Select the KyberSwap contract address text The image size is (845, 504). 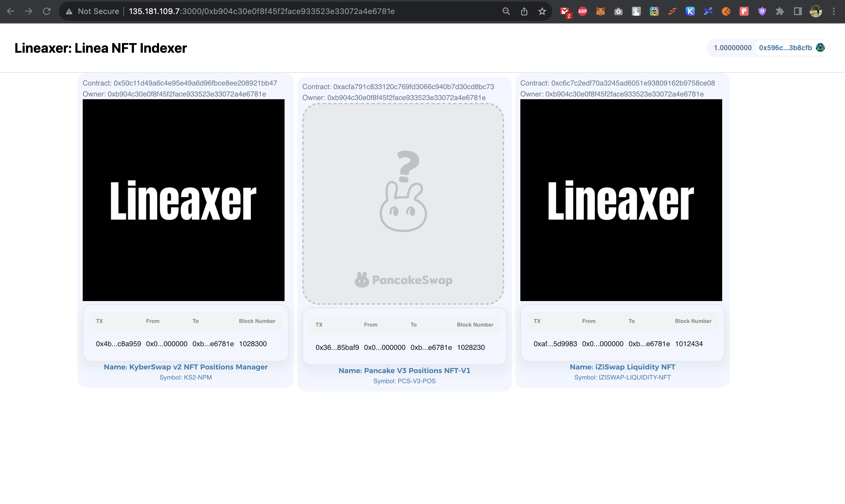[x=195, y=83]
